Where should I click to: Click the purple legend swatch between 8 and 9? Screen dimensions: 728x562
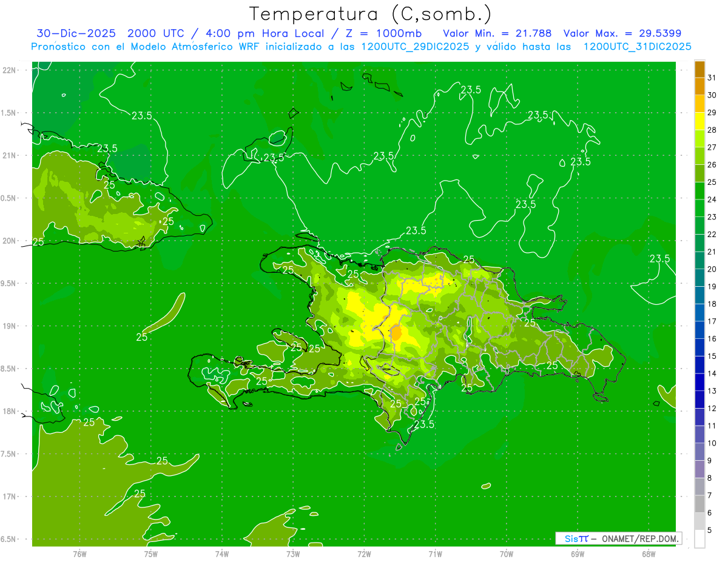click(699, 469)
